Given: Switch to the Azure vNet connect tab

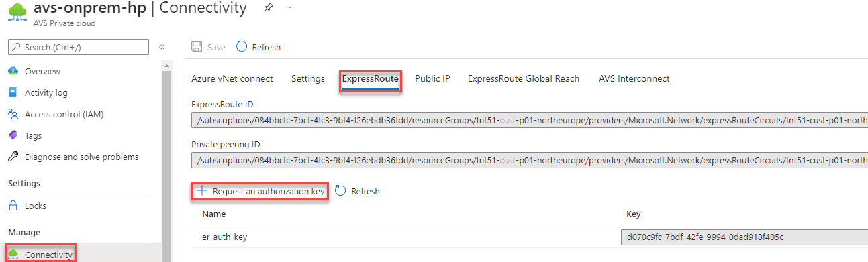Looking at the screenshot, I should pos(232,78).
